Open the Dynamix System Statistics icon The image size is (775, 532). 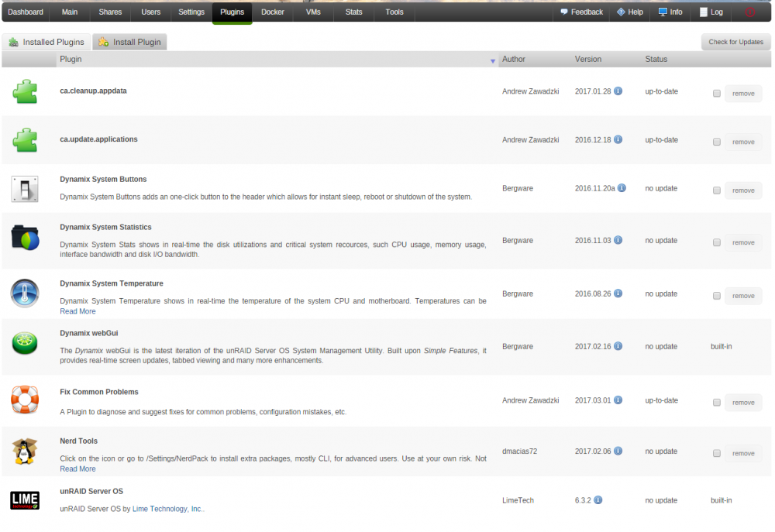25,238
